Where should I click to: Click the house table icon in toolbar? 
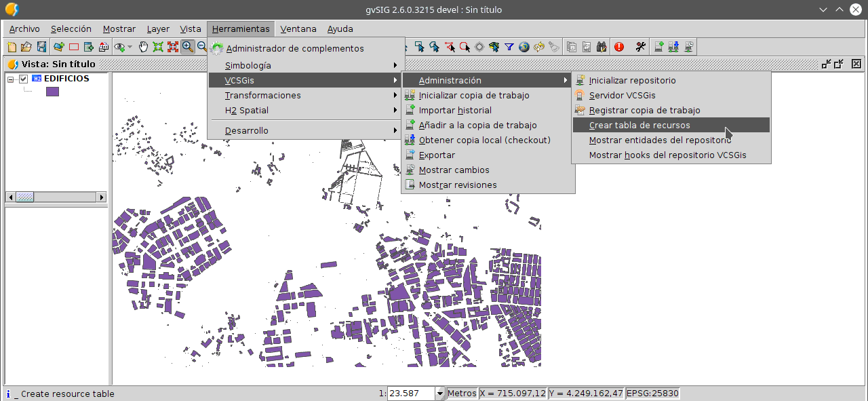pos(104,47)
